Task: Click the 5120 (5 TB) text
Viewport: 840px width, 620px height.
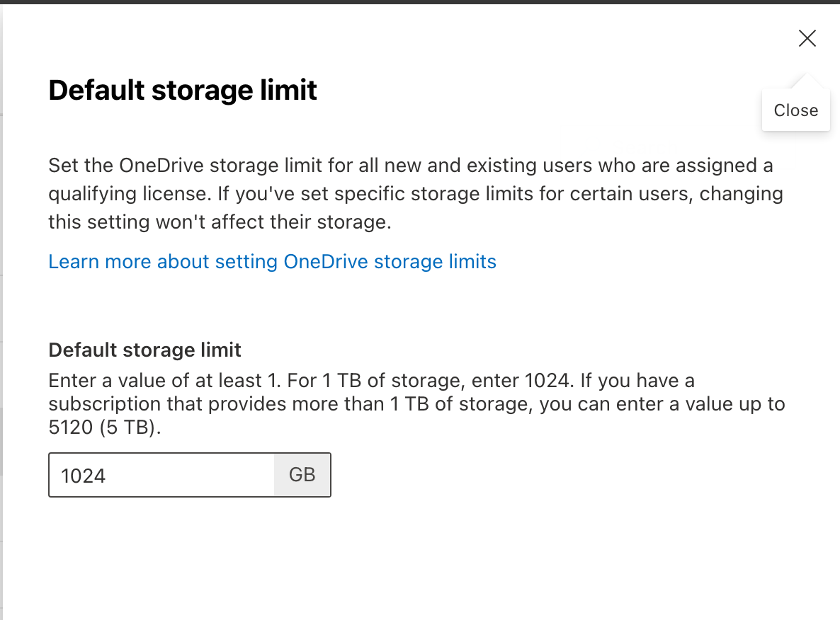Action: click(104, 427)
